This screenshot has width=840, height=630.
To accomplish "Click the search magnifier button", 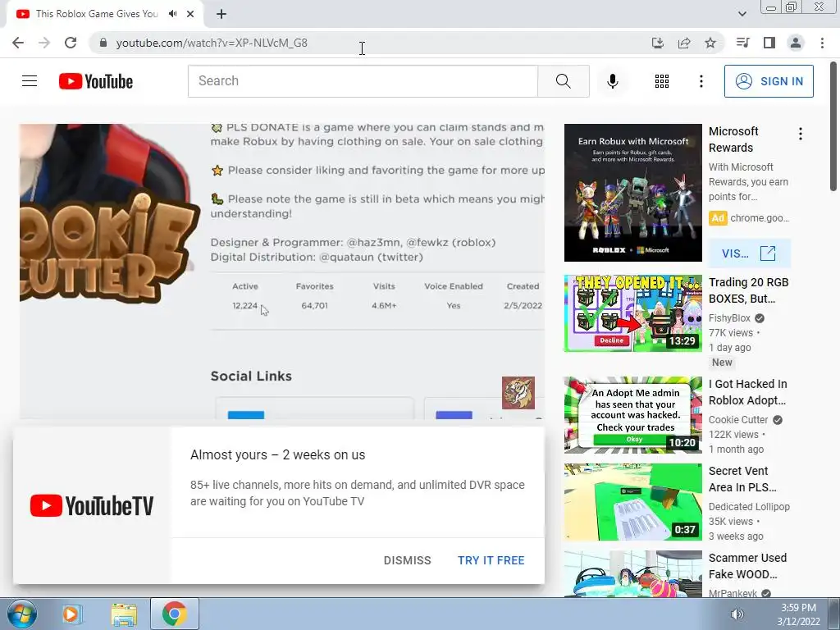I will (x=563, y=81).
